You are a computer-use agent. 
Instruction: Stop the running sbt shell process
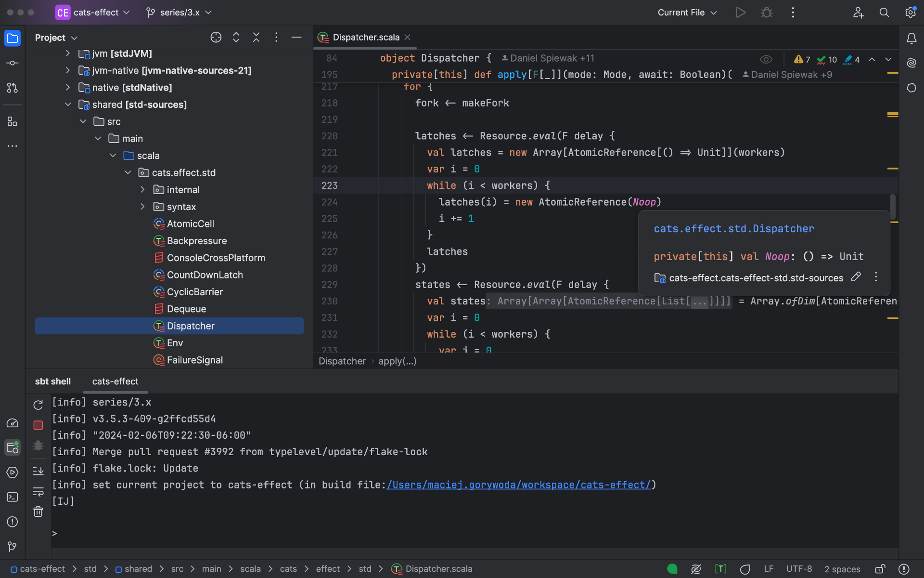pyautogui.click(x=38, y=425)
